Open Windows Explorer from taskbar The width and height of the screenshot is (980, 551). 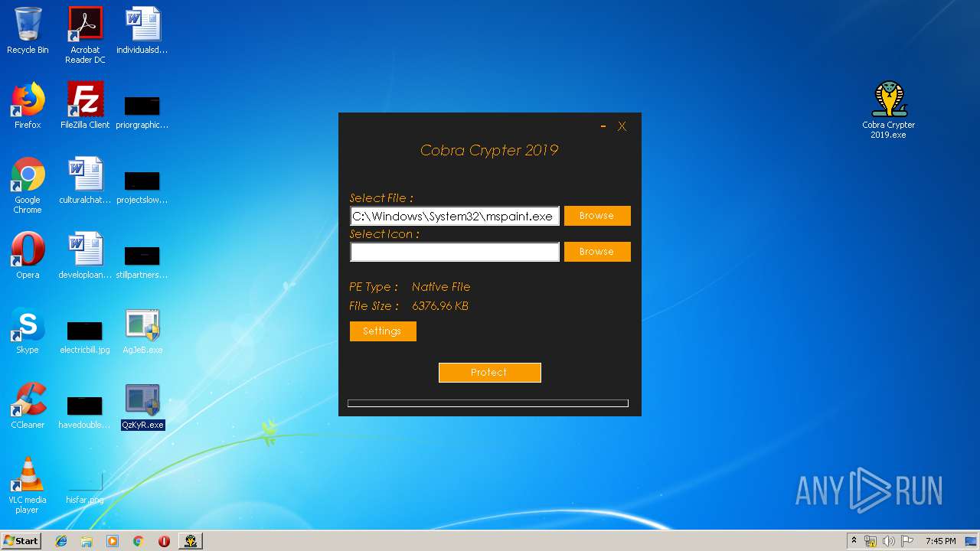[x=87, y=541]
